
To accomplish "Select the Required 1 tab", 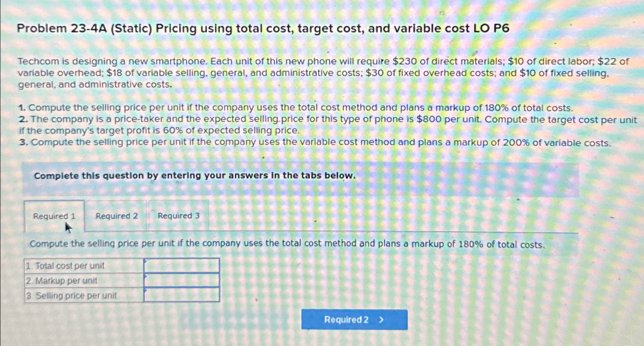I will [54, 216].
